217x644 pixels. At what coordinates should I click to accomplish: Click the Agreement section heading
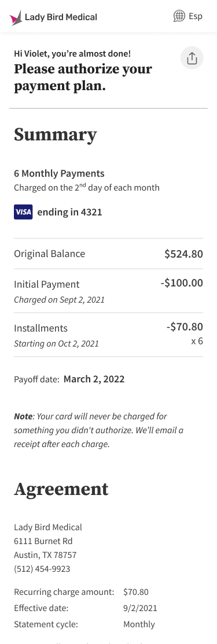(x=61, y=489)
